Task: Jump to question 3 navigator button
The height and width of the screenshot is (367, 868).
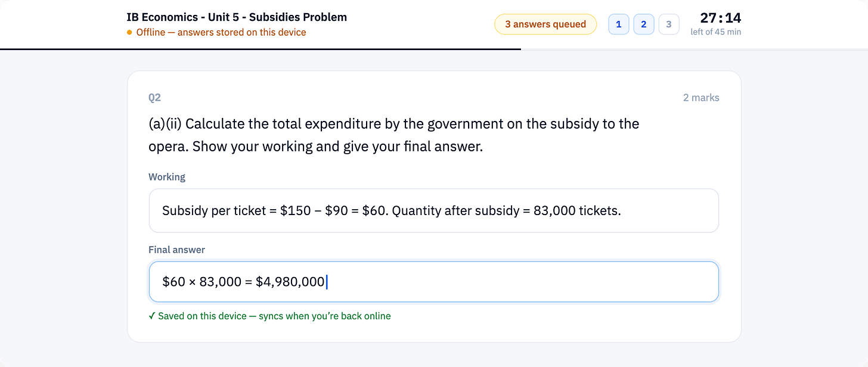Action: click(x=669, y=24)
